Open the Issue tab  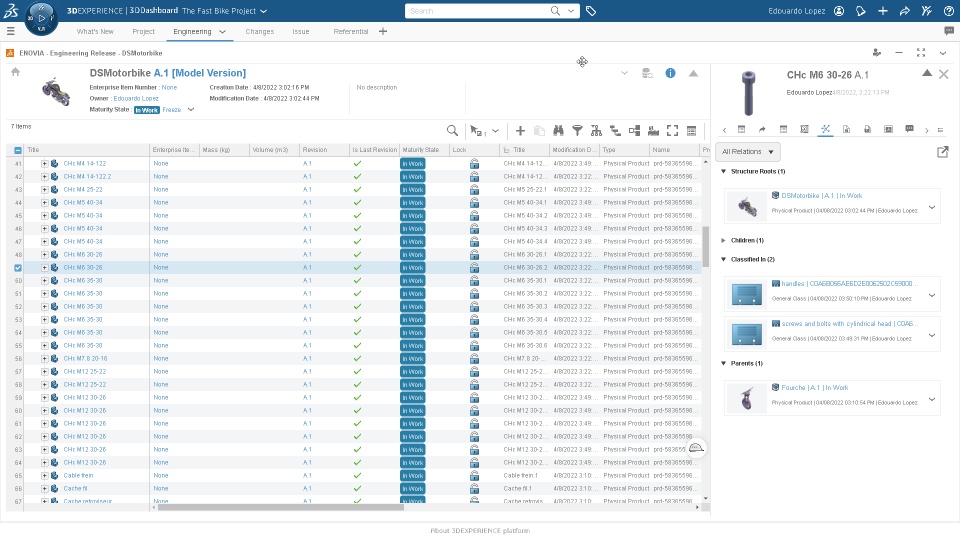click(x=301, y=31)
